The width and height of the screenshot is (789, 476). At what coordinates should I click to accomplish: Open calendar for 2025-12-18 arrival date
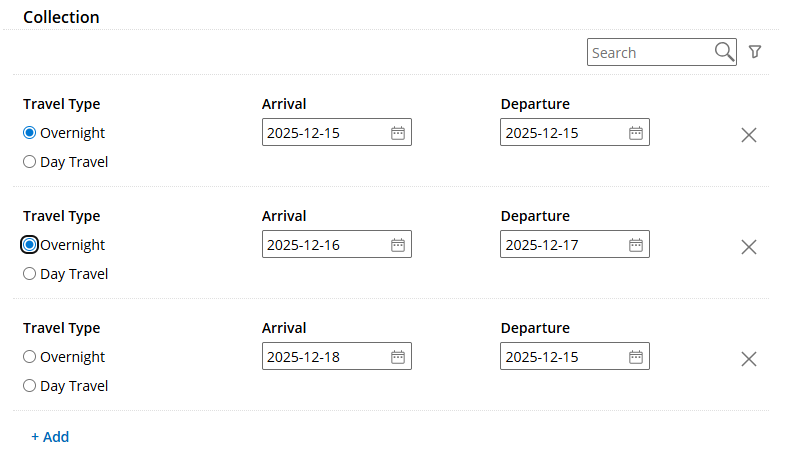tap(397, 357)
